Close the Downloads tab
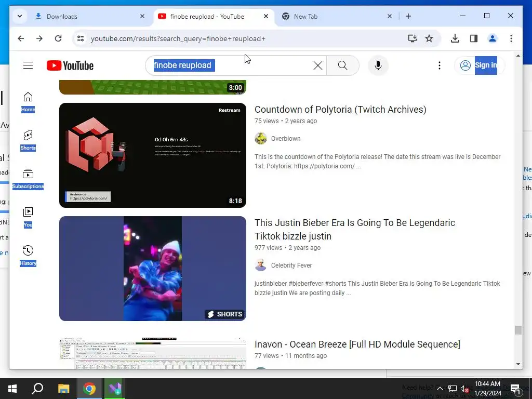The width and height of the screenshot is (532, 399). 142,16
